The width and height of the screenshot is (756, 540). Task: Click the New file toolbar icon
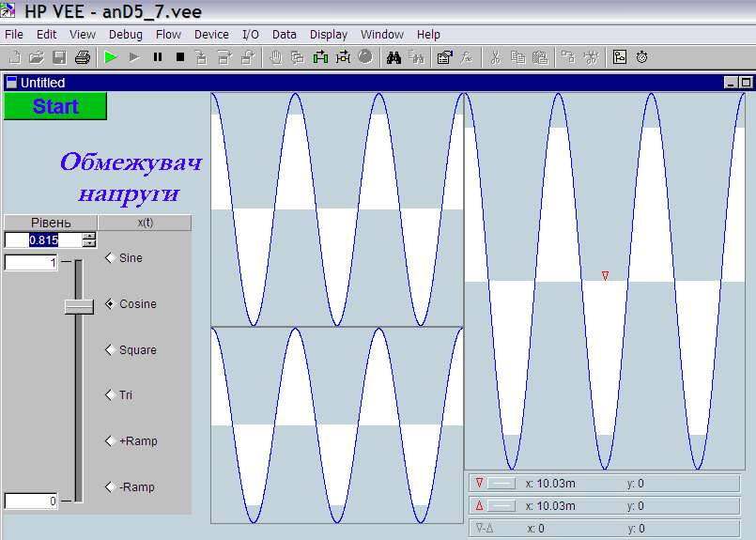(14, 57)
